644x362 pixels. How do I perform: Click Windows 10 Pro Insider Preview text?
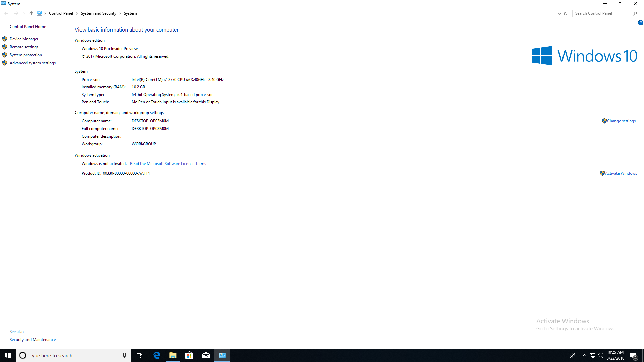point(109,49)
